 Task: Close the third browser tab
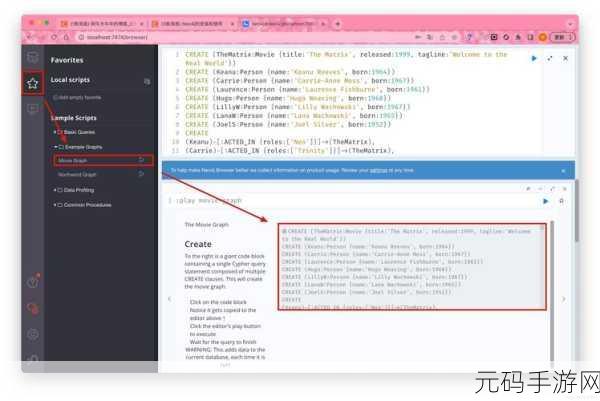pyautogui.click(x=323, y=24)
